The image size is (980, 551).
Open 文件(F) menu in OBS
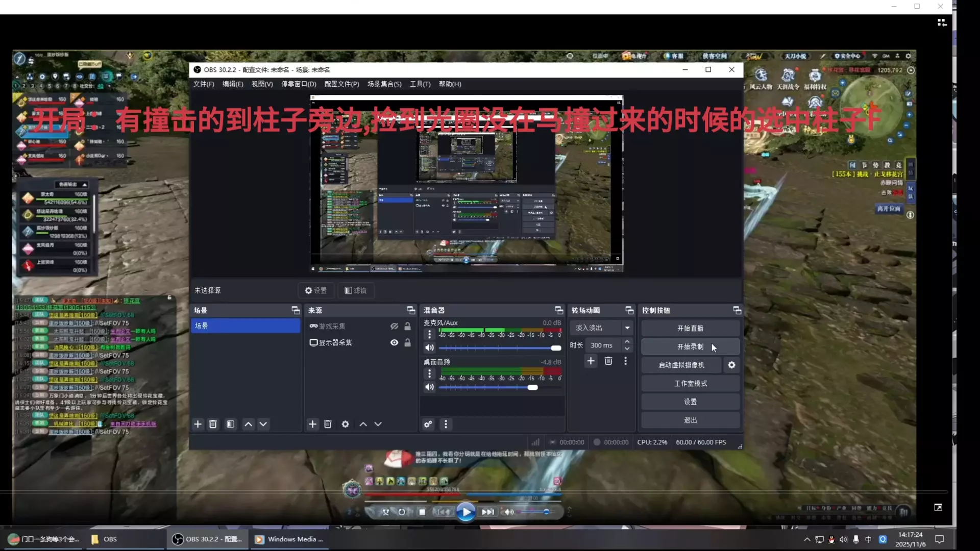(204, 84)
